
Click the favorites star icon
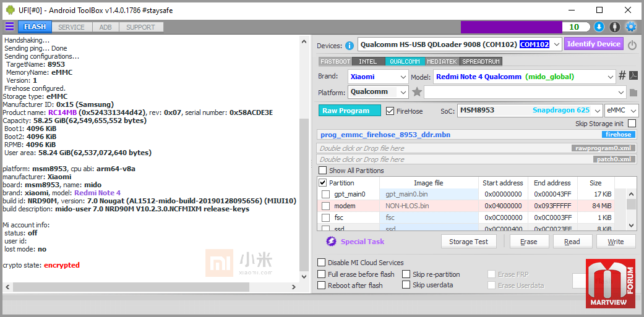pos(417,92)
